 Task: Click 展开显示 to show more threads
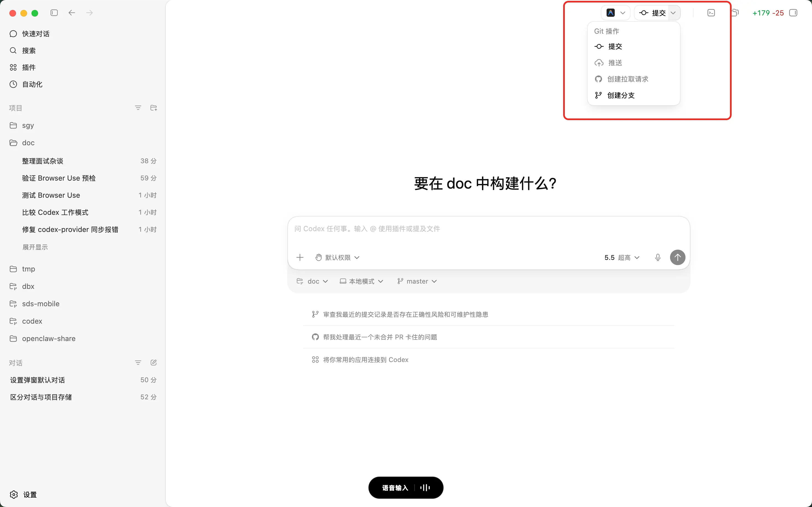[x=35, y=247]
